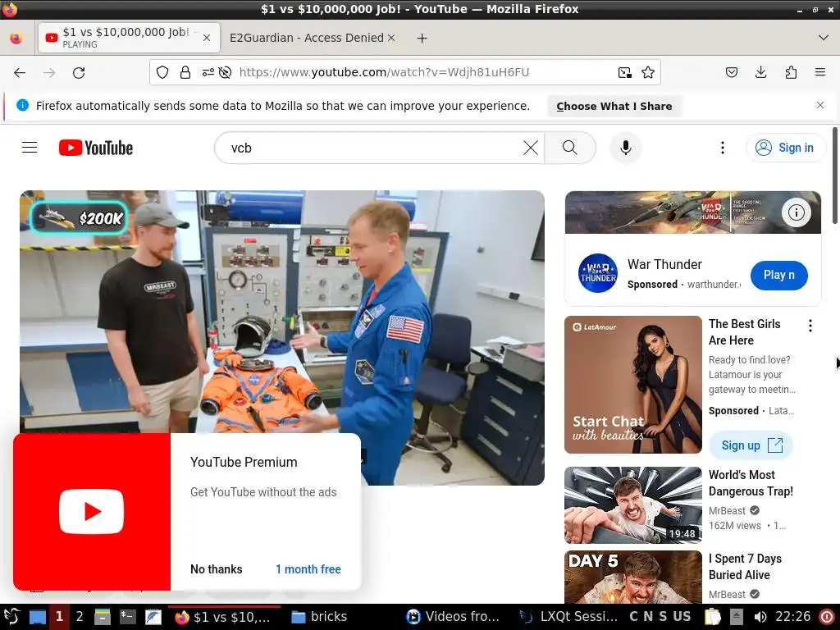This screenshot has width=840, height=630.
Task: Open the Videos window in the taskbar
Action: tap(453, 617)
